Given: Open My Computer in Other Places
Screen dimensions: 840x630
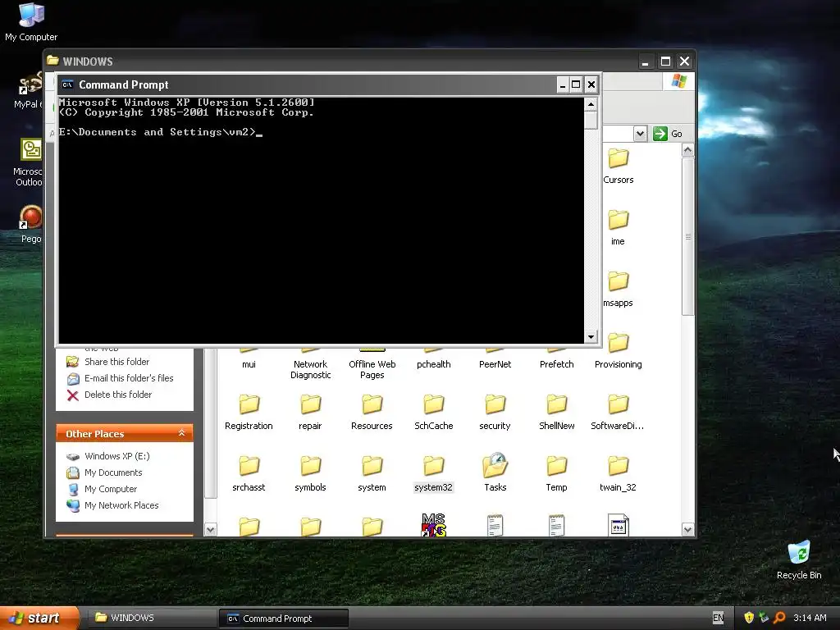Looking at the screenshot, I should pos(111,489).
